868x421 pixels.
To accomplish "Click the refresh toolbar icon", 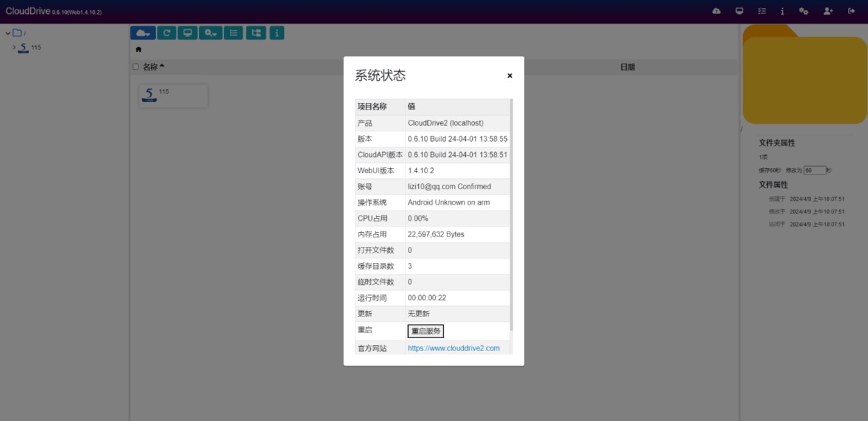I will 167,33.
